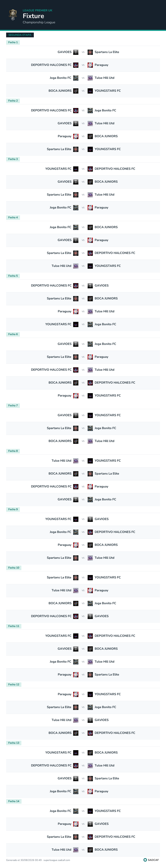This screenshot has height=868, width=166.
Task: Click the GAVIOES crest in Fecha 1's first match
Action: pos(76,52)
